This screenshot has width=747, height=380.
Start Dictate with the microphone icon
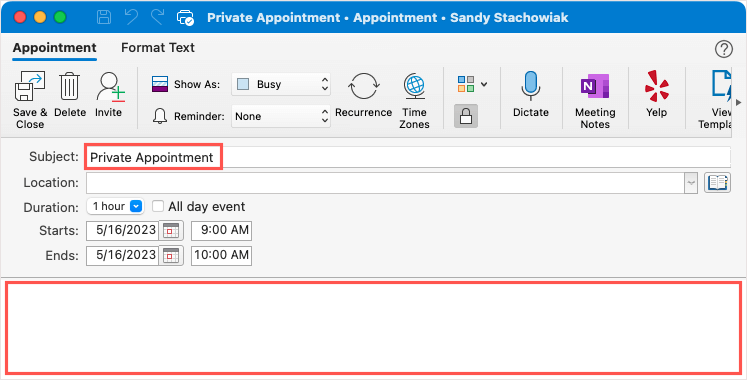530,87
